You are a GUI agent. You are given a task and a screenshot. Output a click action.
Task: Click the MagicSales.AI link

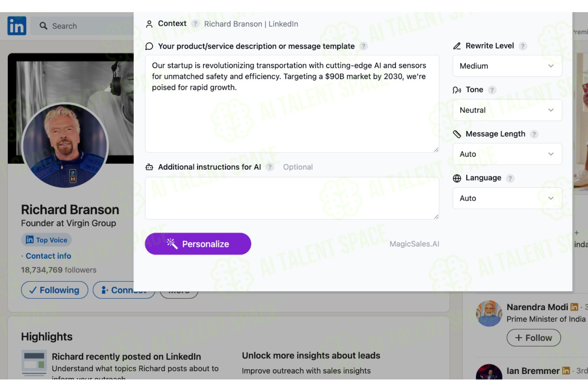coord(414,244)
